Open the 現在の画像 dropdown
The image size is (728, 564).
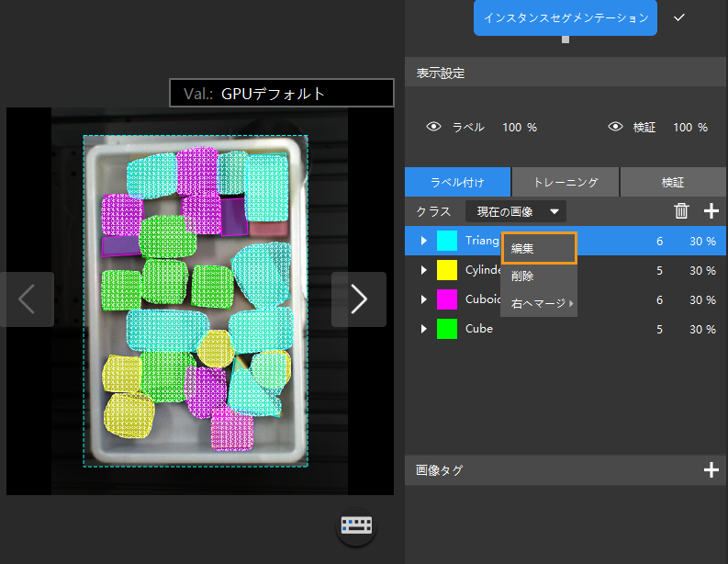(x=516, y=211)
